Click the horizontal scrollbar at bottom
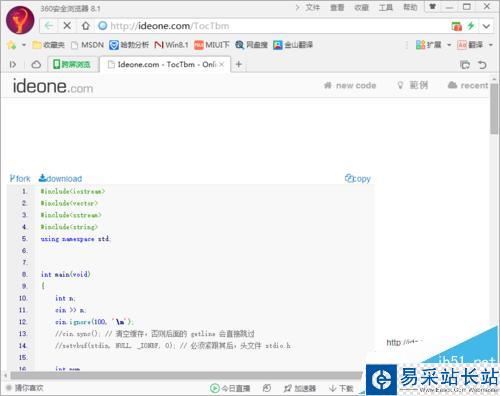This screenshot has width=500, height=396. click(x=187, y=376)
